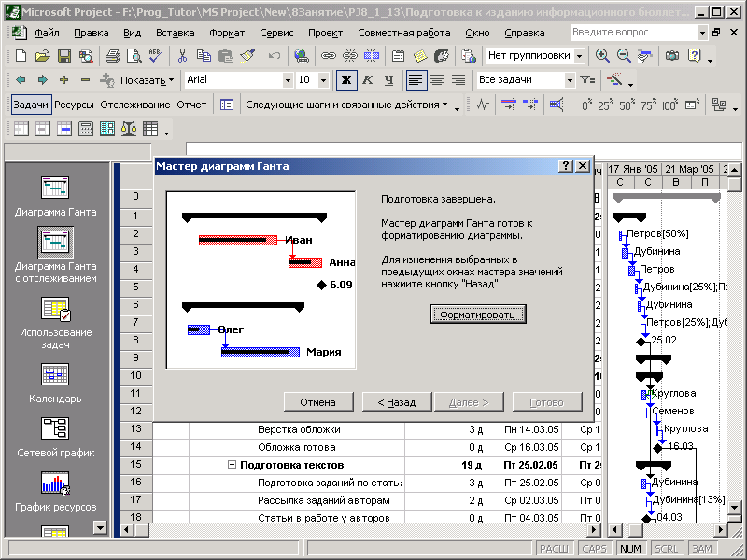This screenshot has width=747, height=560.
Task: Click the Undo arrow icon
Action: coord(274,56)
